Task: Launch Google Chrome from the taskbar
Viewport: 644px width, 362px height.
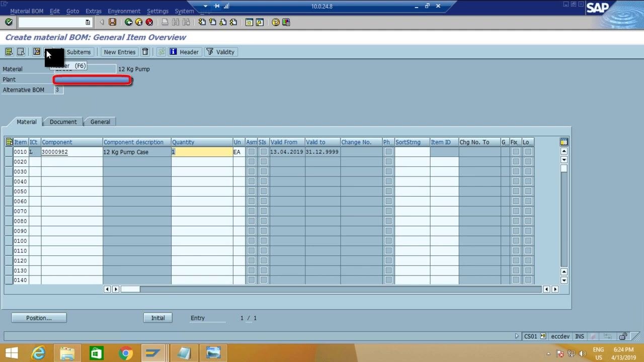Action: 125,353
